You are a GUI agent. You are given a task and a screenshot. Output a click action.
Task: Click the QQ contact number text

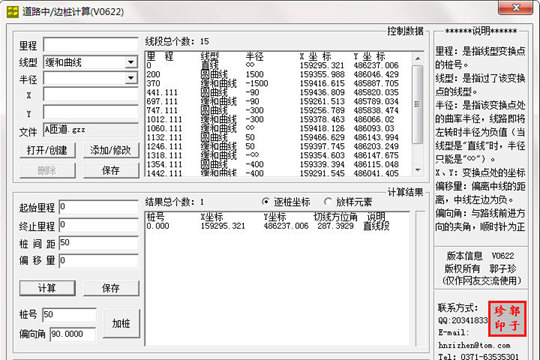(463, 320)
